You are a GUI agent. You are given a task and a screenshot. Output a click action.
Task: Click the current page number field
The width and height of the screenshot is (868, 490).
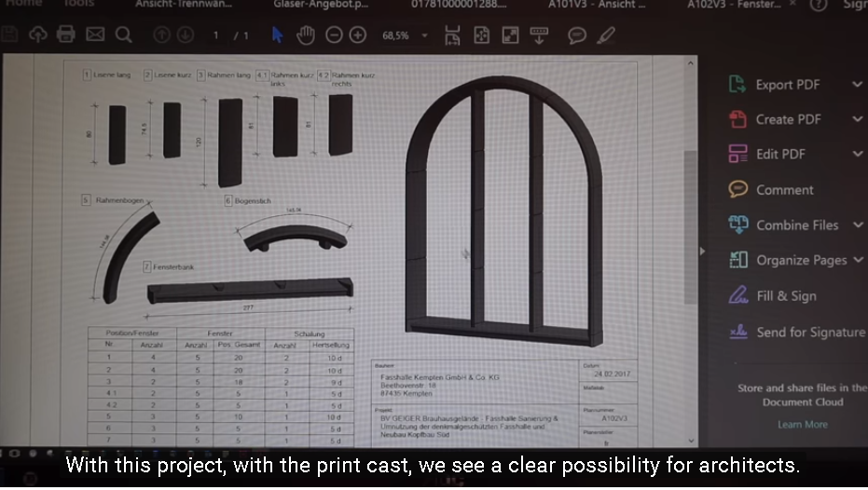point(216,36)
